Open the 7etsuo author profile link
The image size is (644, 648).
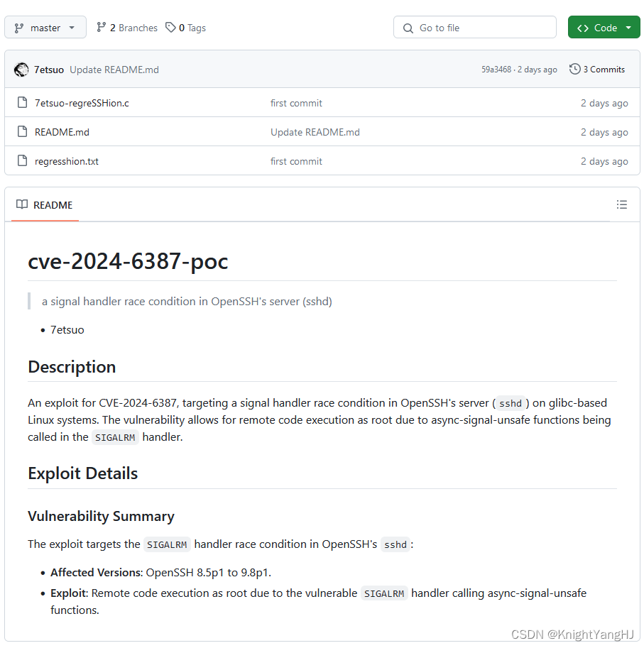pos(49,70)
